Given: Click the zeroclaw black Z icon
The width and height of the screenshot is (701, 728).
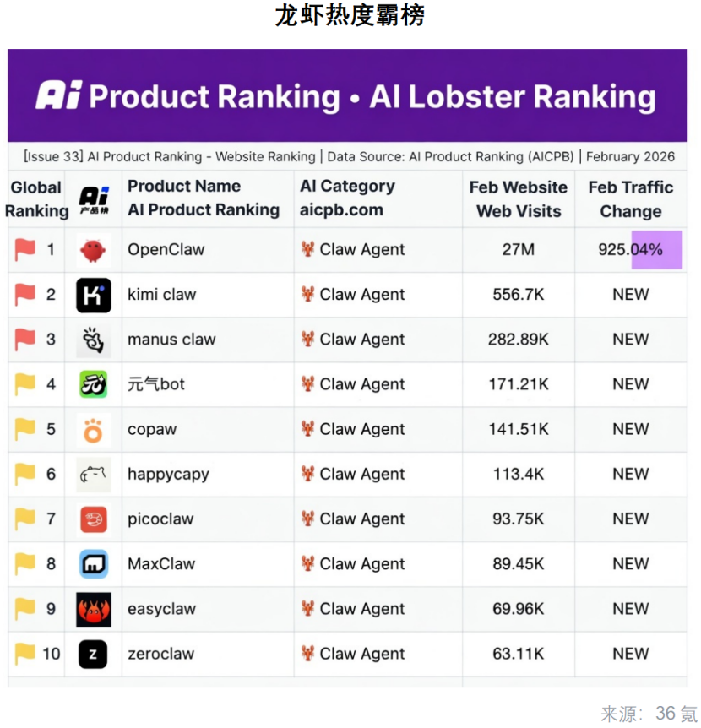Looking at the screenshot, I should 94,655.
